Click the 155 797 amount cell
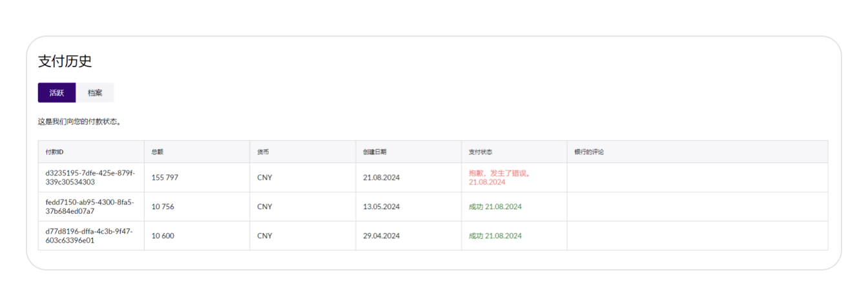Image resolution: width=868 pixels, height=306 pixels. (165, 178)
